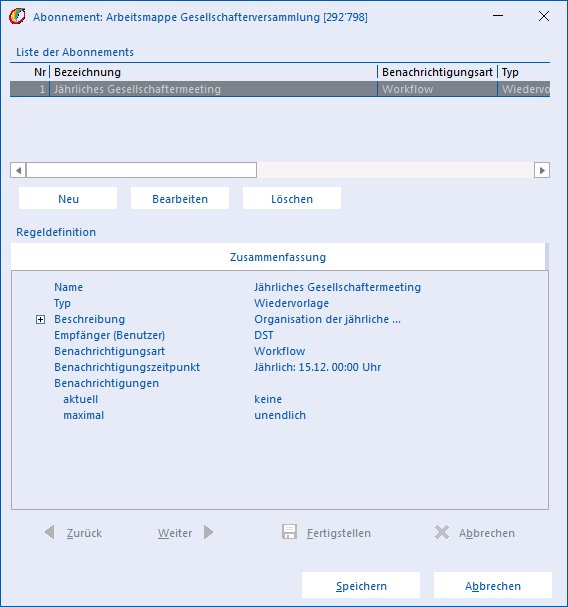
Task: Click the horizontal scrollbar thumb
Action: tap(141, 170)
